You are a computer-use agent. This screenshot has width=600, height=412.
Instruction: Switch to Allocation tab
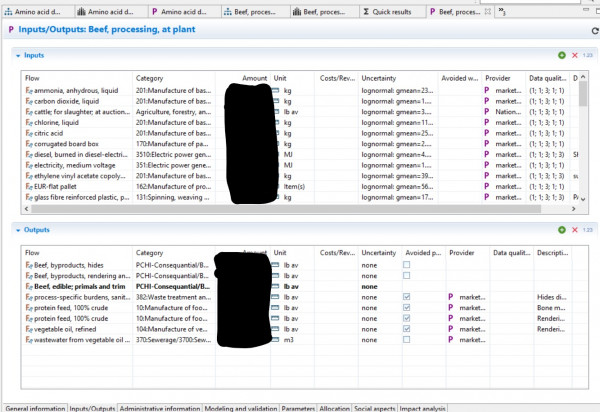tap(334, 408)
